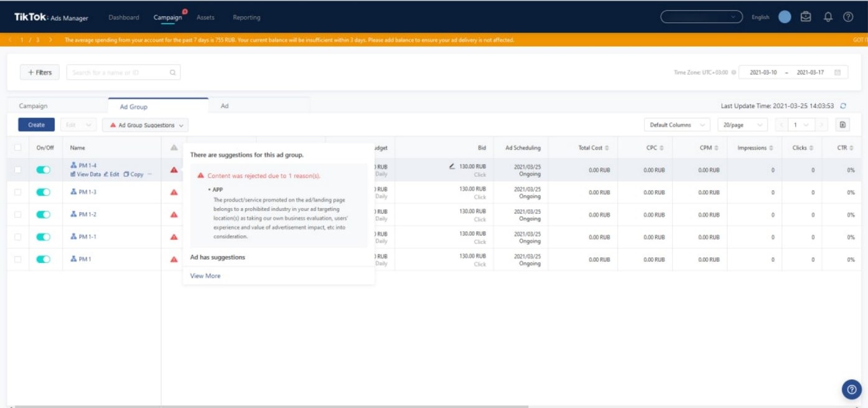Click View Data under PM 1-4
This screenshot has width=868, height=408.
(x=85, y=174)
